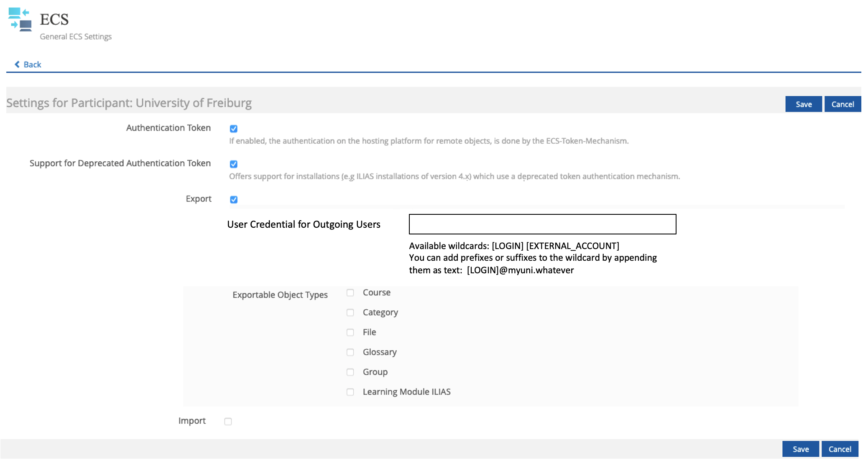This screenshot has width=868, height=468.
Task: Click the ECS page title
Action: [x=54, y=19]
